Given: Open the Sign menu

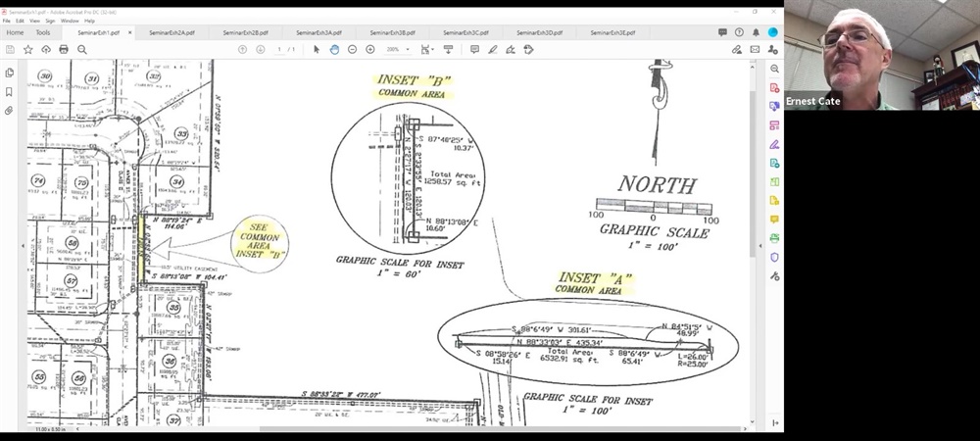Looking at the screenshot, I should [x=50, y=21].
